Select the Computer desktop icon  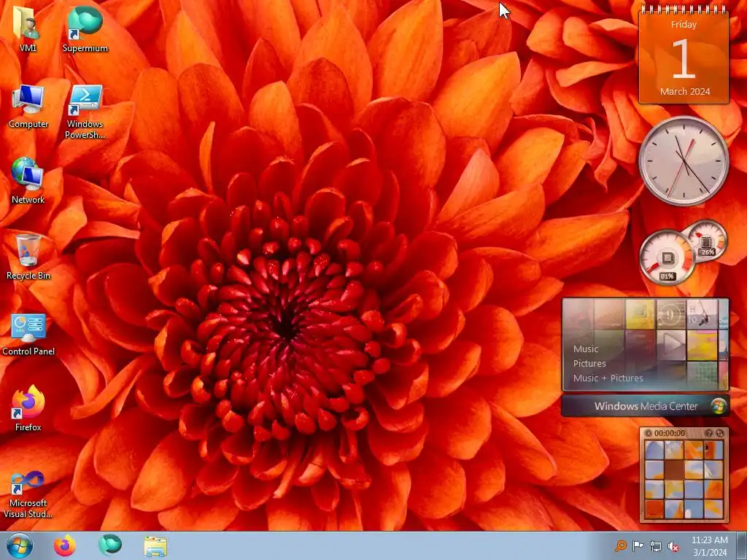click(28, 106)
